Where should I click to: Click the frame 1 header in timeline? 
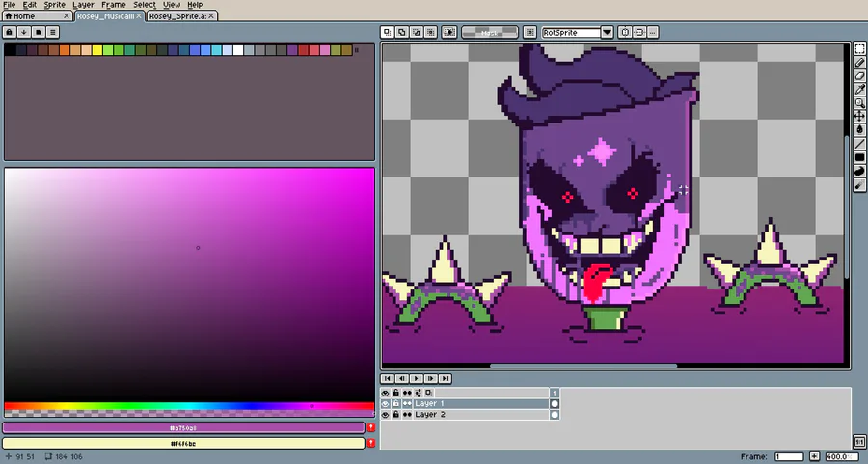(x=555, y=393)
